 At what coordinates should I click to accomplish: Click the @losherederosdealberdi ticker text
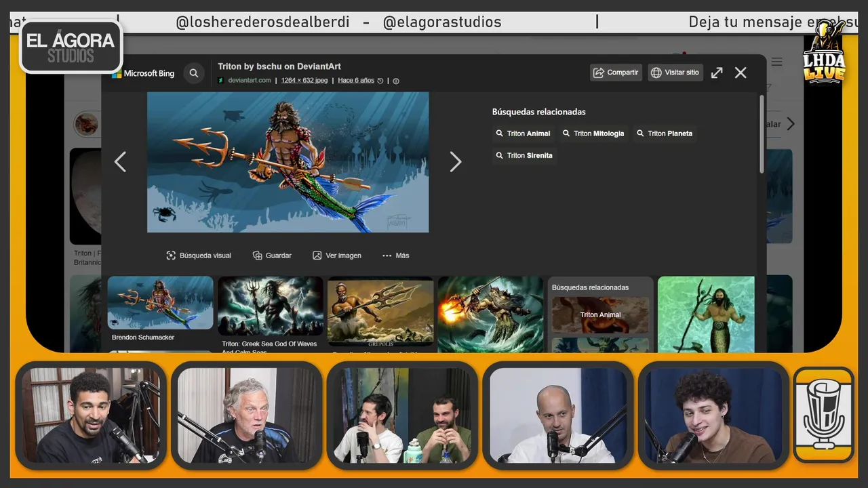click(x=262, y=22)
